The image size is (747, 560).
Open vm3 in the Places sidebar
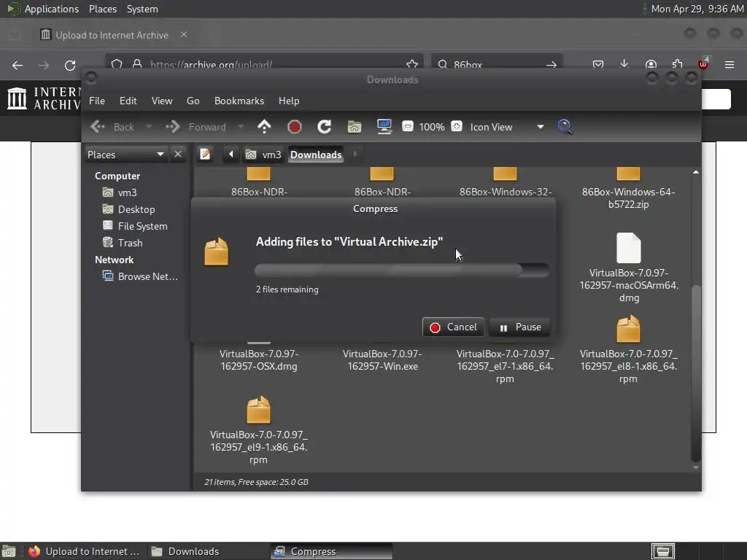[x=127, y=192]
